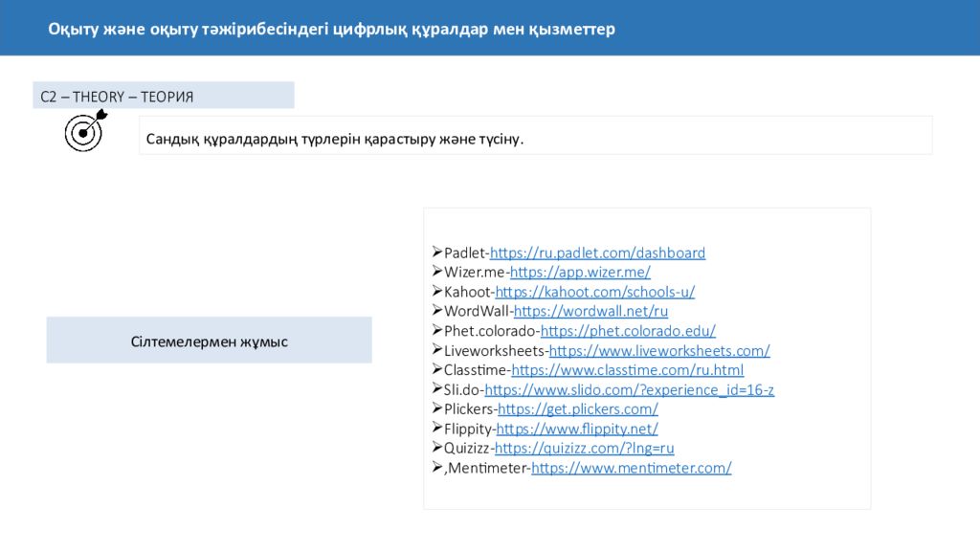Visit the flippity.net link
The width and height of the screenshot is (980, 551).
(577, 430)
